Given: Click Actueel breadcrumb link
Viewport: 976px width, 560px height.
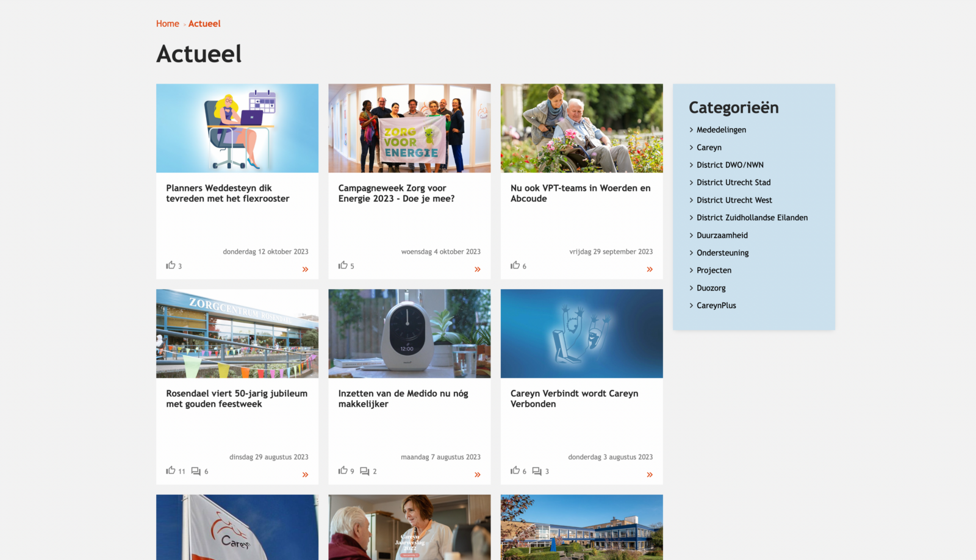Looking at the screenshot, I should [204, 24].
